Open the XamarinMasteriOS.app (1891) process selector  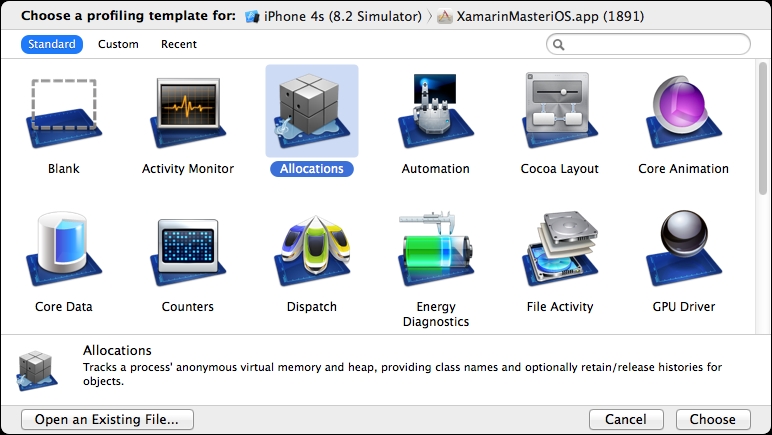(x=540, y=16)
